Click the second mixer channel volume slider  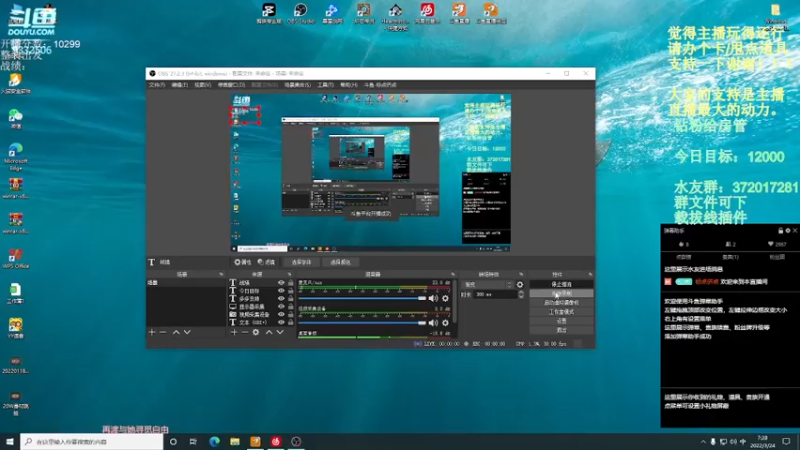pos(362,322)
